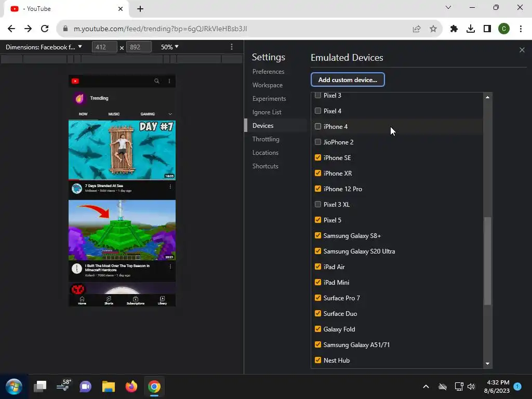Close the DevTools Settings panel
Viewport: 532px width, 399px height.
click(522, 50)
